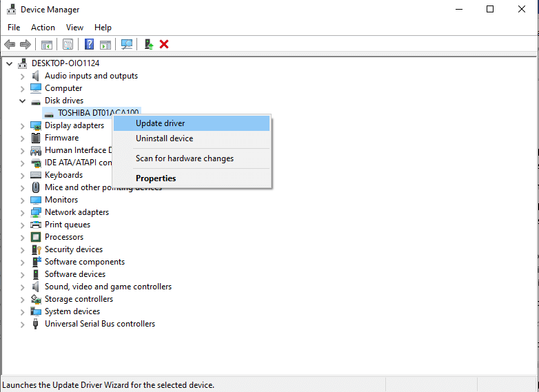Click the Audio inputs and outputs speaker icon
This screenshot has height=392, width=539.
point(36,76)
